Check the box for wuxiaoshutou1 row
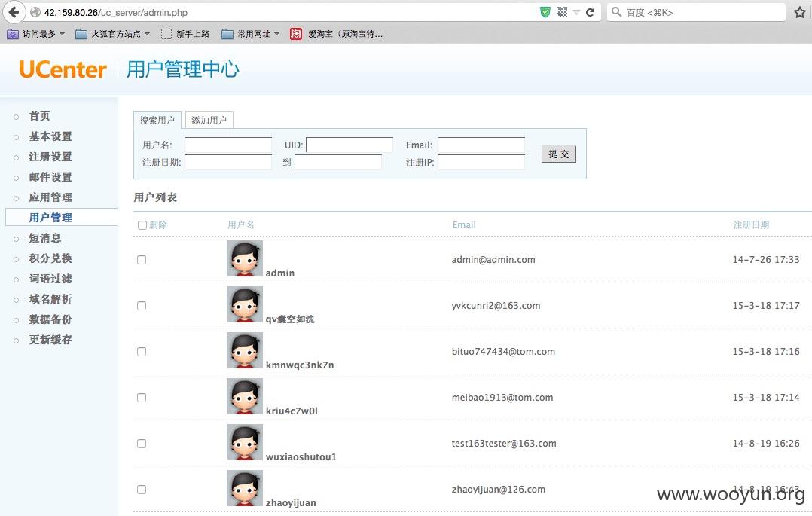This screenshot has height=516, width=812. click(142, 444)
